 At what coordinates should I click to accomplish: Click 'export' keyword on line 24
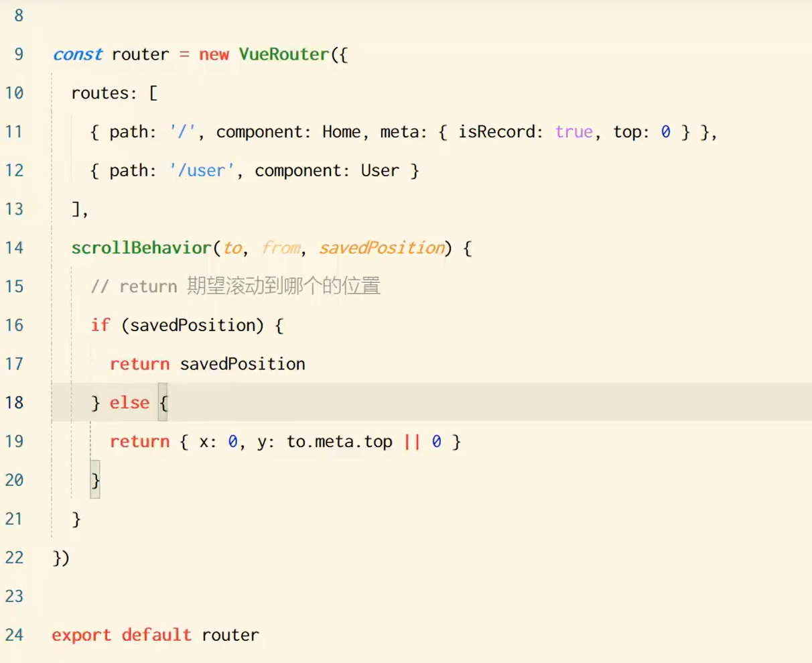(81, 635)
